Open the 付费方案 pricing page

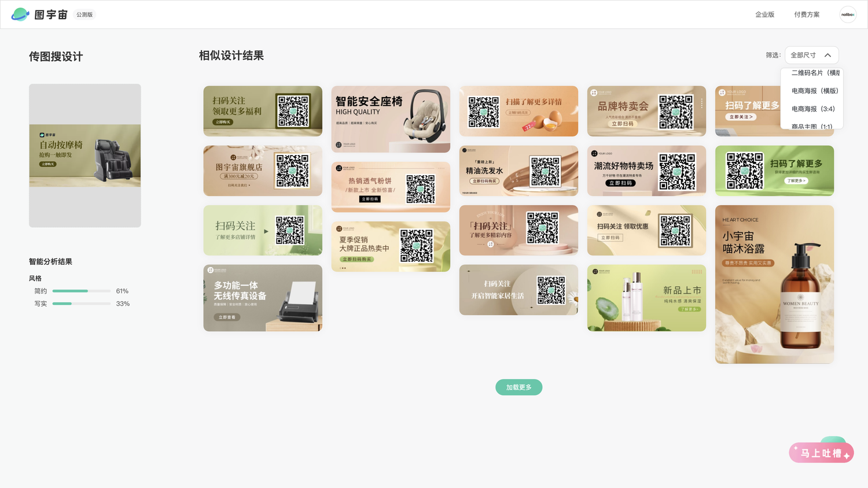coord(807,14)
